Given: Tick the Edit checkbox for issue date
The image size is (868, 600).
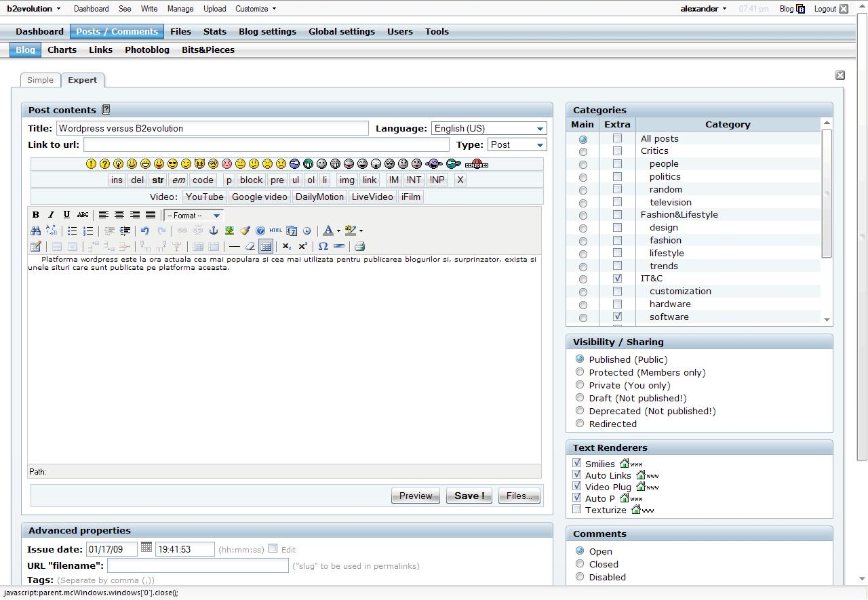Looking at the screenshot, I should click(x=273, y=548).
